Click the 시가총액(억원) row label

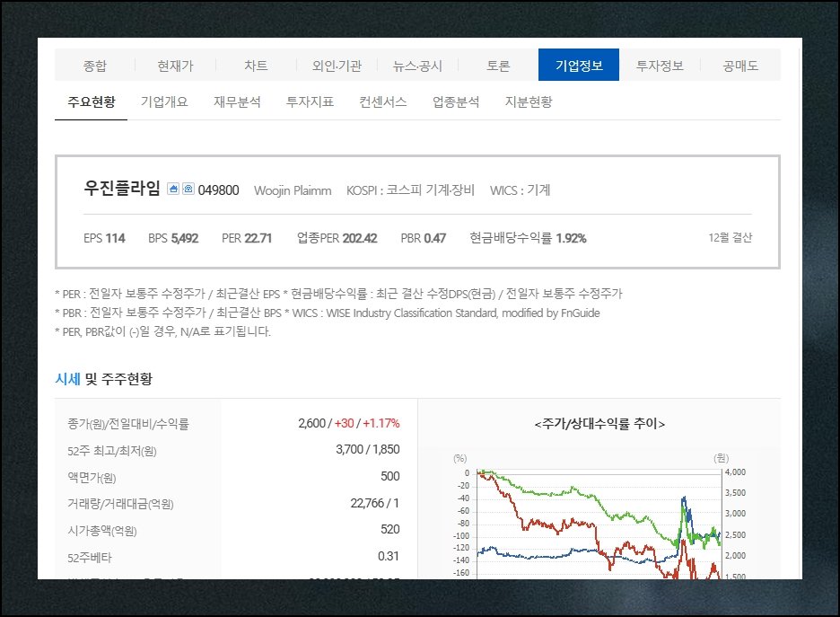[x=101, y=531]
